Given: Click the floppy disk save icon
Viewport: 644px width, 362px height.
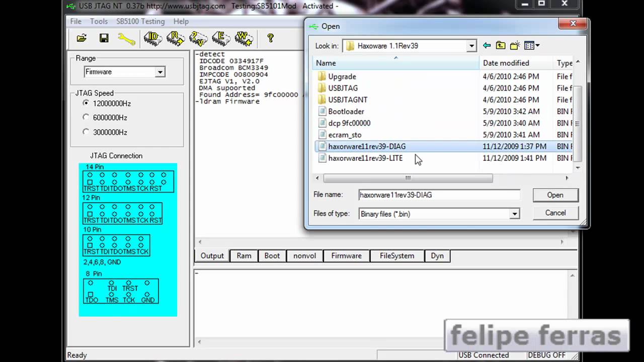Looking at the screenshot, I should (104, 38).
